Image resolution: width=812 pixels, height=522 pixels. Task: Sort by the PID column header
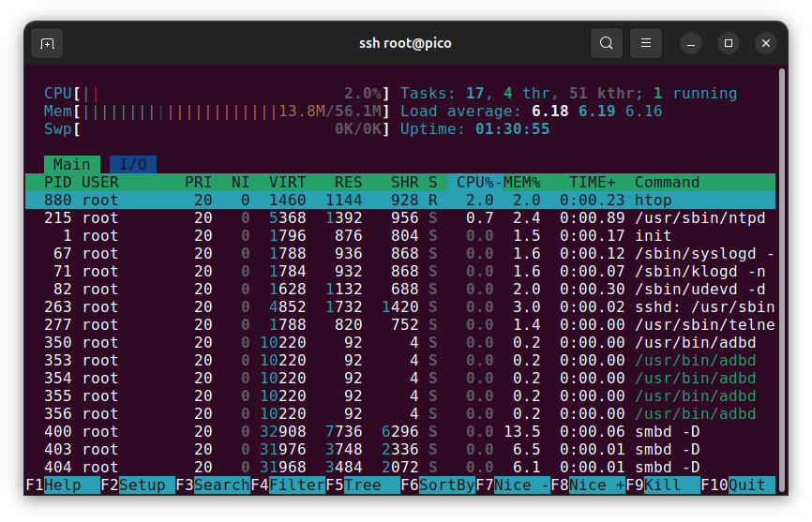tap(58, 183)
